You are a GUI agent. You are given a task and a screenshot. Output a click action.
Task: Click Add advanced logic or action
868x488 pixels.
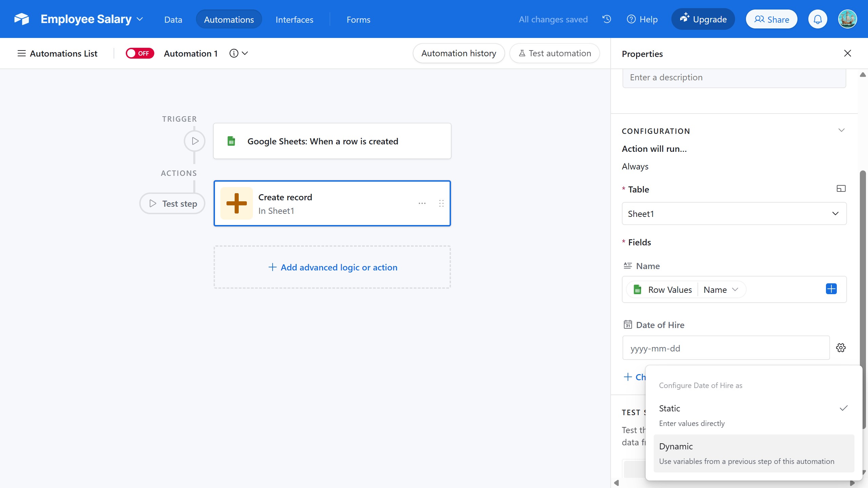(x=332, y=267)
